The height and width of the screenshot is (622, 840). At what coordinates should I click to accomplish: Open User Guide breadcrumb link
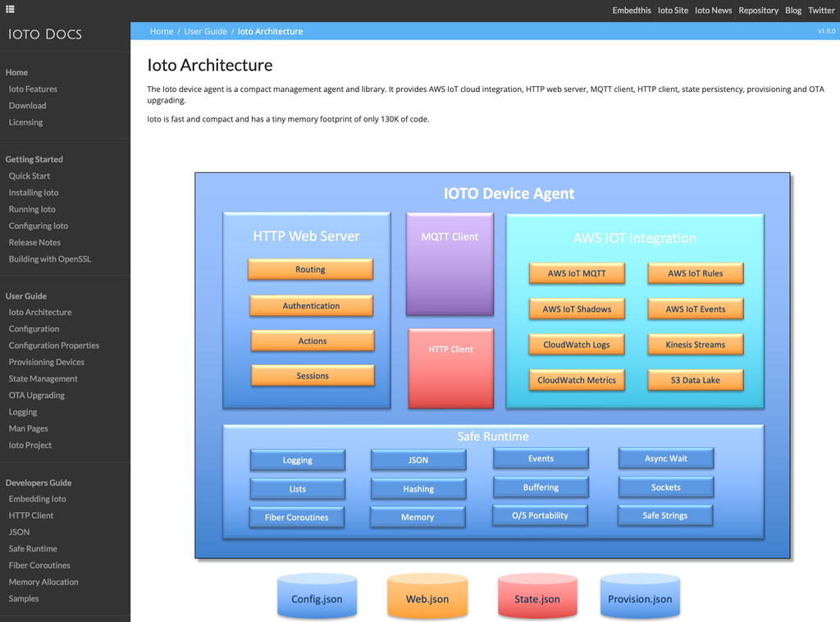click(x=205, y=31)
